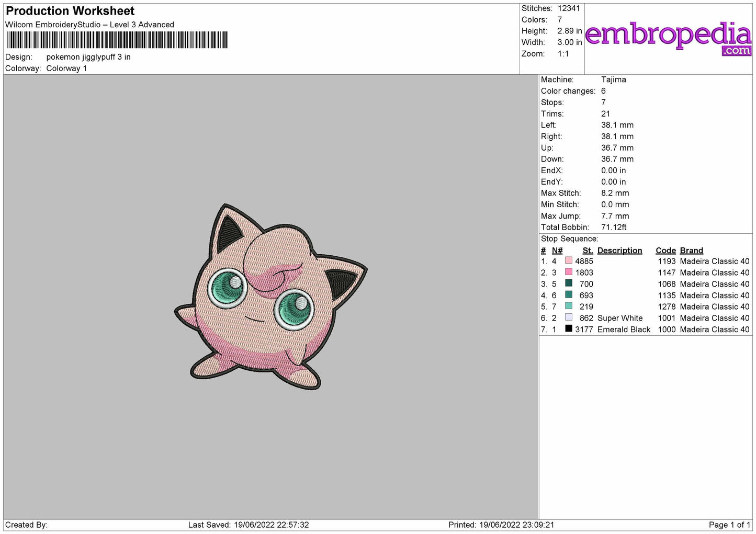Click the Jigglypuff embroidery design preview
Image resolution: width=756 pixels, height=534 pixels.
coord(271,297)
